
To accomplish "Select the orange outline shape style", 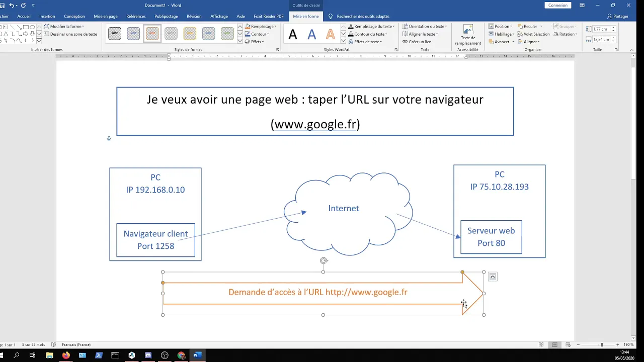I will (x=152, y=34).
